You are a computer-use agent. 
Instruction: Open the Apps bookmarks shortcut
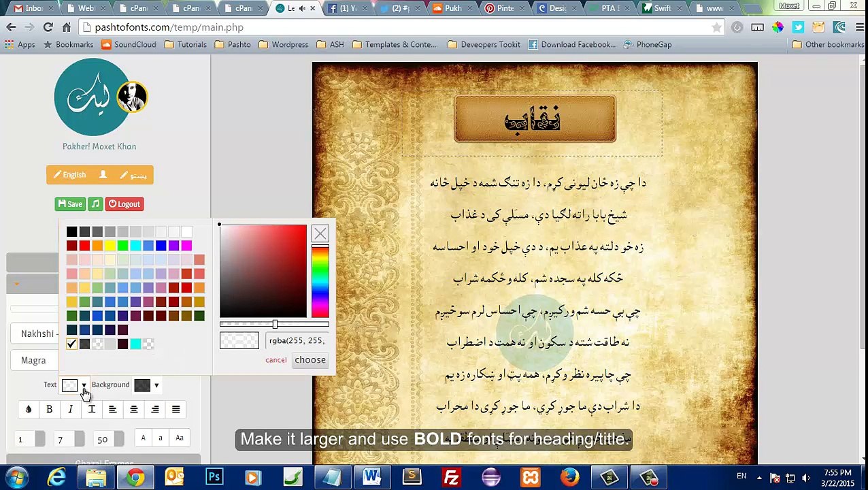pyautogui.click(x=20, y=44)
